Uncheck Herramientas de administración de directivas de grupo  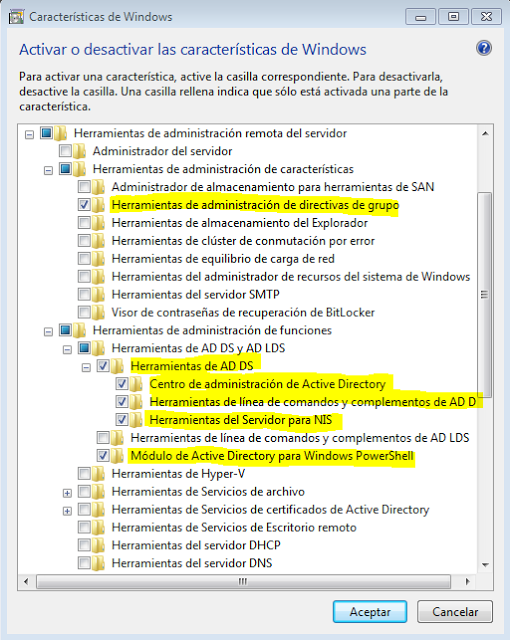[84, 205]
